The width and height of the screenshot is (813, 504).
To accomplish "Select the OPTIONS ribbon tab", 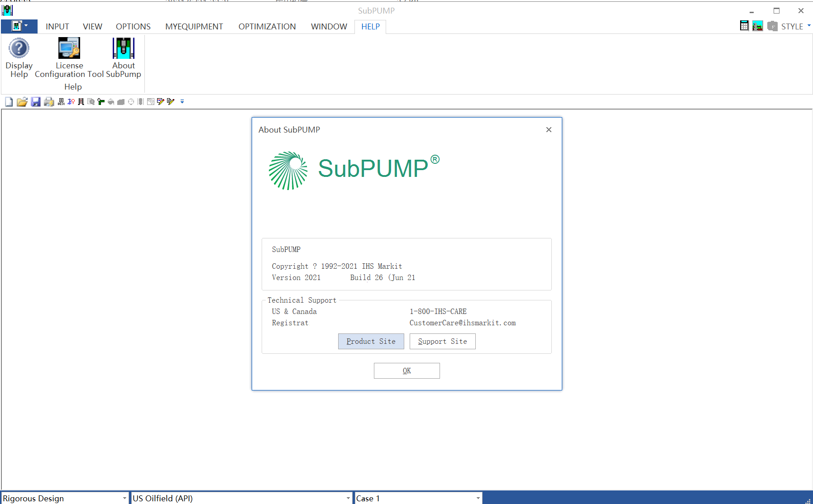I will (x=133, y=27).
